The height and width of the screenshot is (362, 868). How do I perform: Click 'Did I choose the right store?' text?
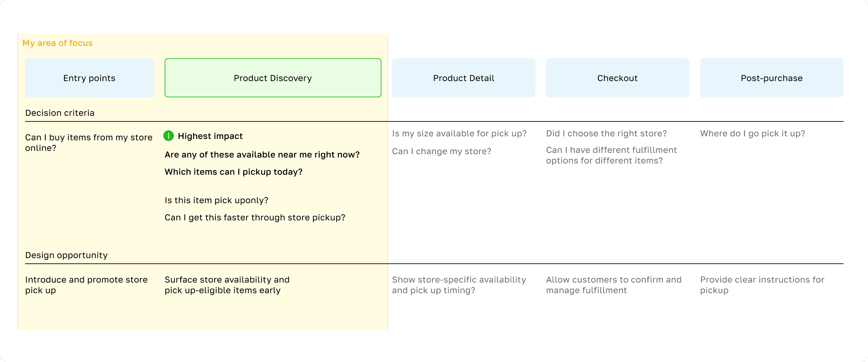(606, 134)
